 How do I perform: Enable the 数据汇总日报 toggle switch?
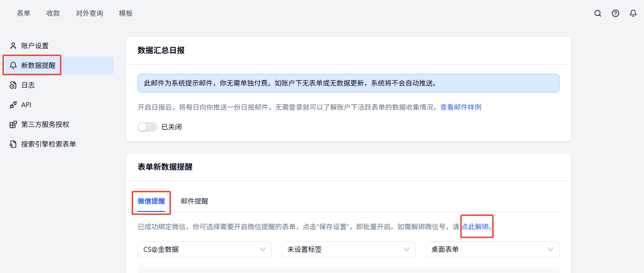point(148,127)
